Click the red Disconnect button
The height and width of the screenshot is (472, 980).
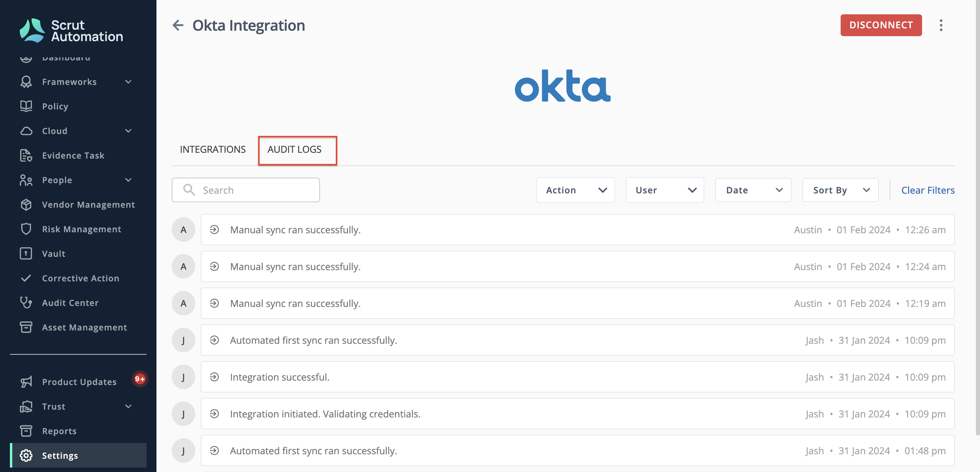[881, 25]
